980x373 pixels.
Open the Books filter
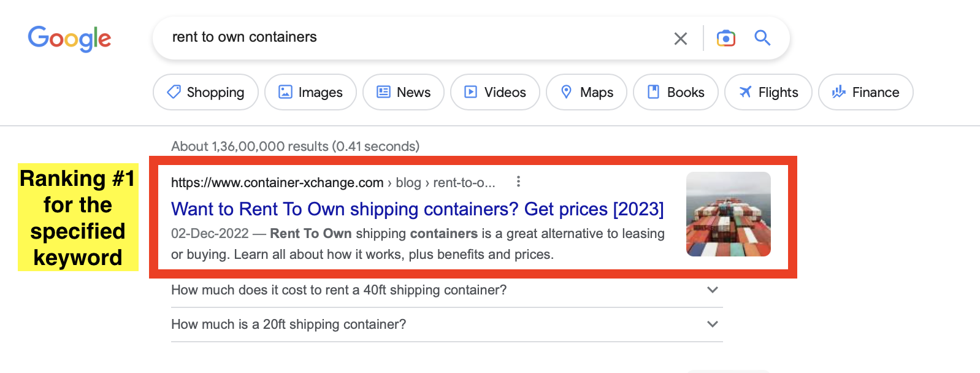tap(675, 92)
